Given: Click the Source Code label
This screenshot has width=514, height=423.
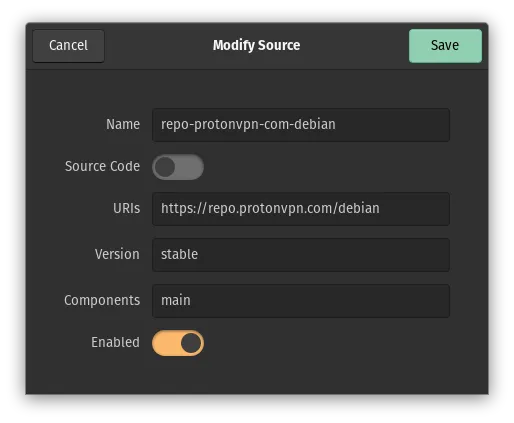Looking at the screenshot, I should 102,166.
